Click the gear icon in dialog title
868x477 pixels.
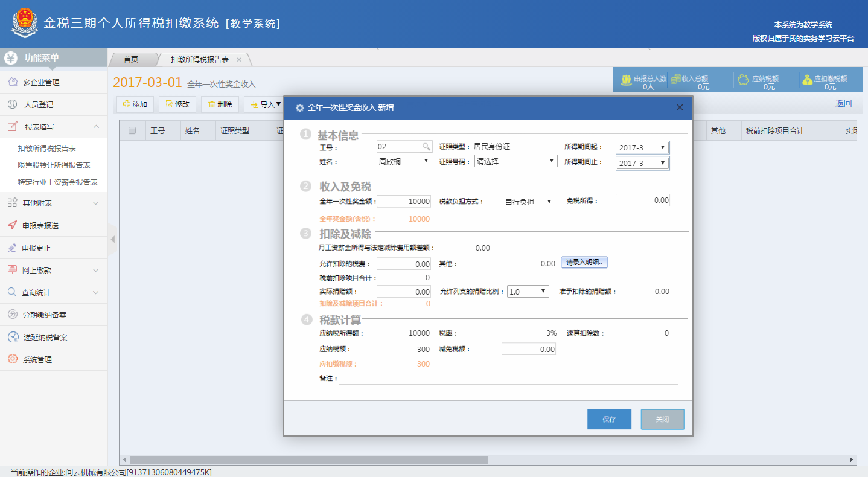299,108
